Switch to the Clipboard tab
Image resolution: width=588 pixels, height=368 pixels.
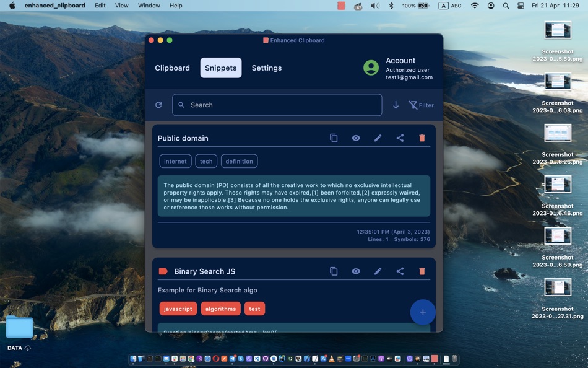[172, 68]
